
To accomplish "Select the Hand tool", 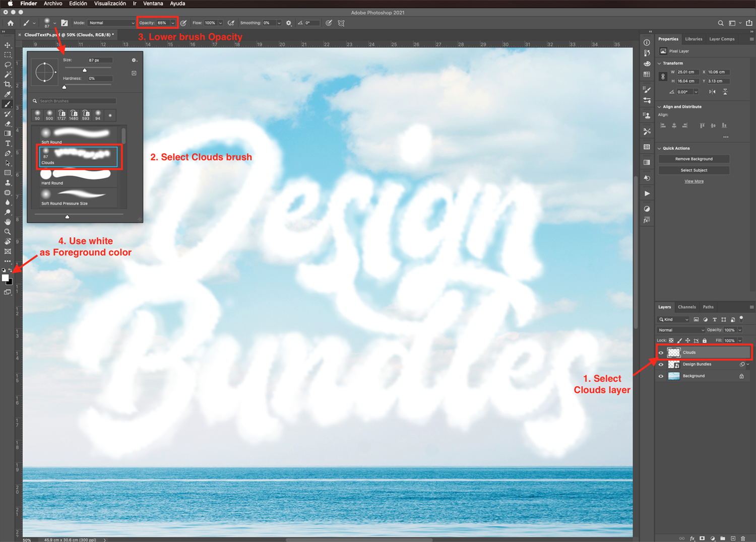I will click(x=8, y=222).
